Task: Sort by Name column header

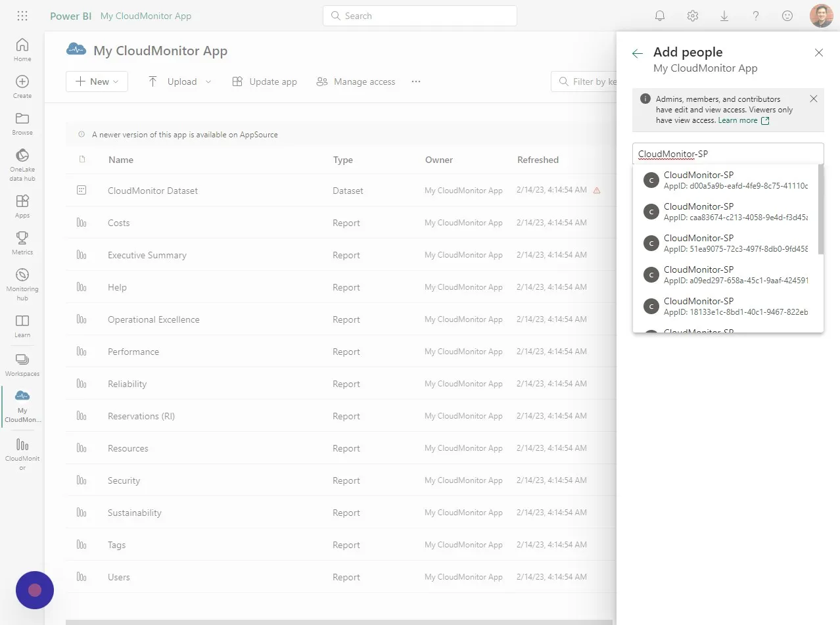Action: click(x=121, y=160)
